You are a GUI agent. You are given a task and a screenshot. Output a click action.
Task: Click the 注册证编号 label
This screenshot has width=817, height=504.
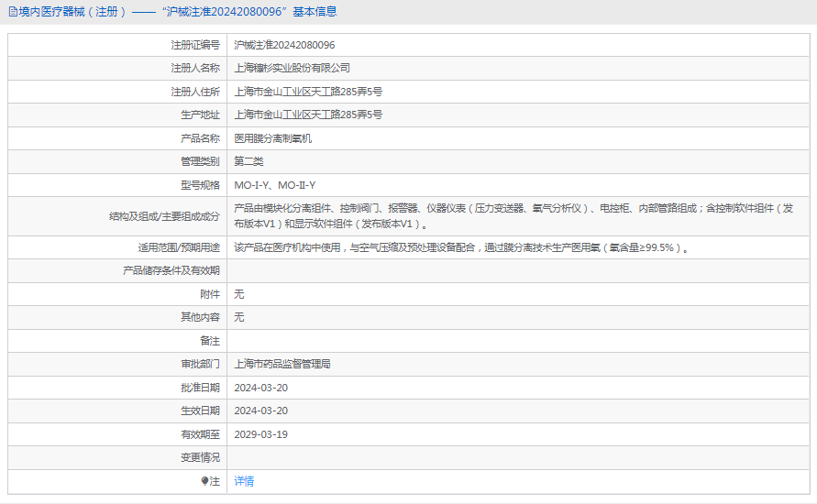click(x=195, y=45)
